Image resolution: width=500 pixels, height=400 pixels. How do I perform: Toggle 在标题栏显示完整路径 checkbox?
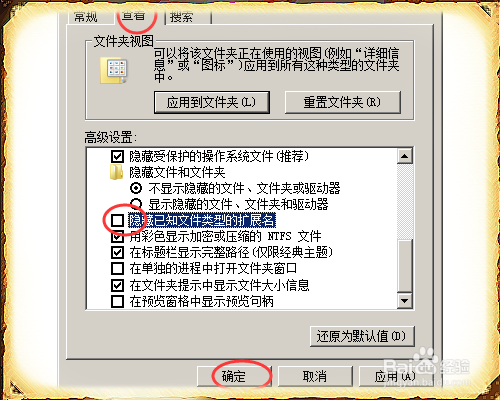[117, 252]
